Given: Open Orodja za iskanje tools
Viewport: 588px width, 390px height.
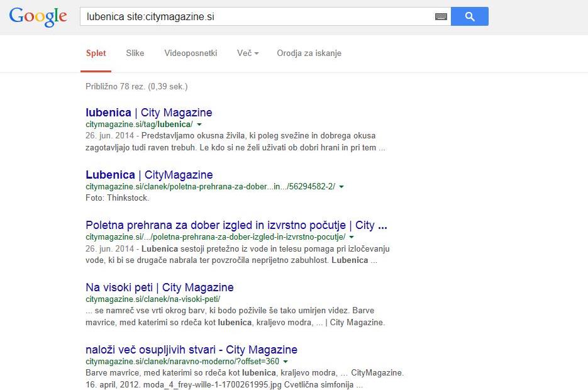Looking at the screenshot, I should coord(309,53).
